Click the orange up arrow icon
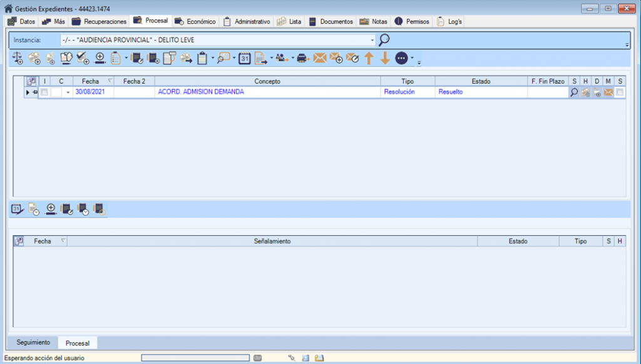Image resolution: width=641 pixels, height=364 pixels. tap(369, 58)
